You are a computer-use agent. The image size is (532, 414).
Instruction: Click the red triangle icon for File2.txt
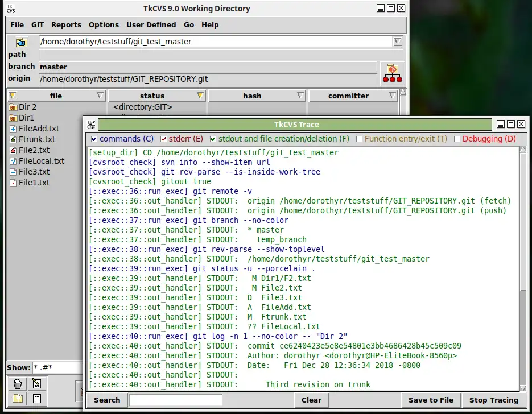coord(13,150)
